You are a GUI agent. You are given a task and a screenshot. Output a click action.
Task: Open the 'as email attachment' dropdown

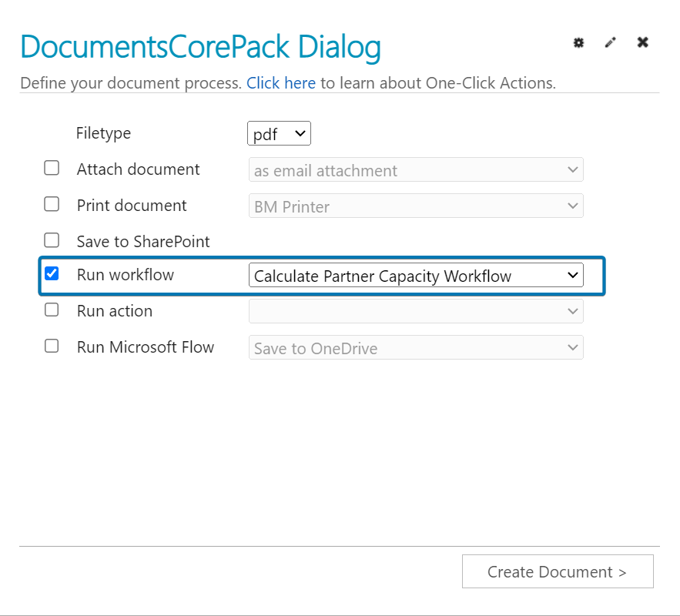tap(416, 169)
